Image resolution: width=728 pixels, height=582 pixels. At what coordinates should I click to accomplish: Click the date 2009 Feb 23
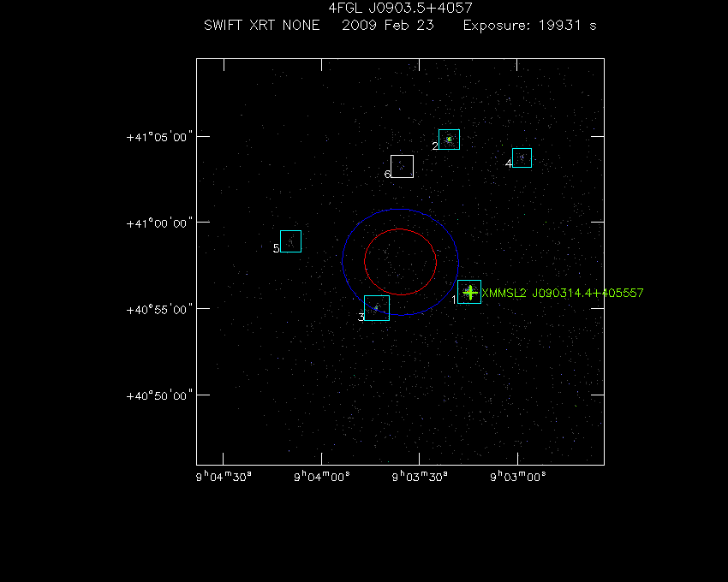coord(388,25)
